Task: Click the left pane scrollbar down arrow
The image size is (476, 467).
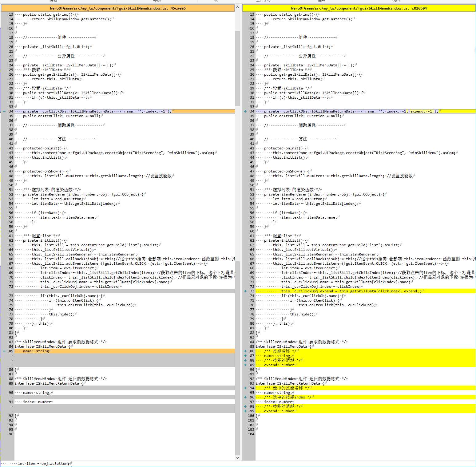Action: point(237,458)
